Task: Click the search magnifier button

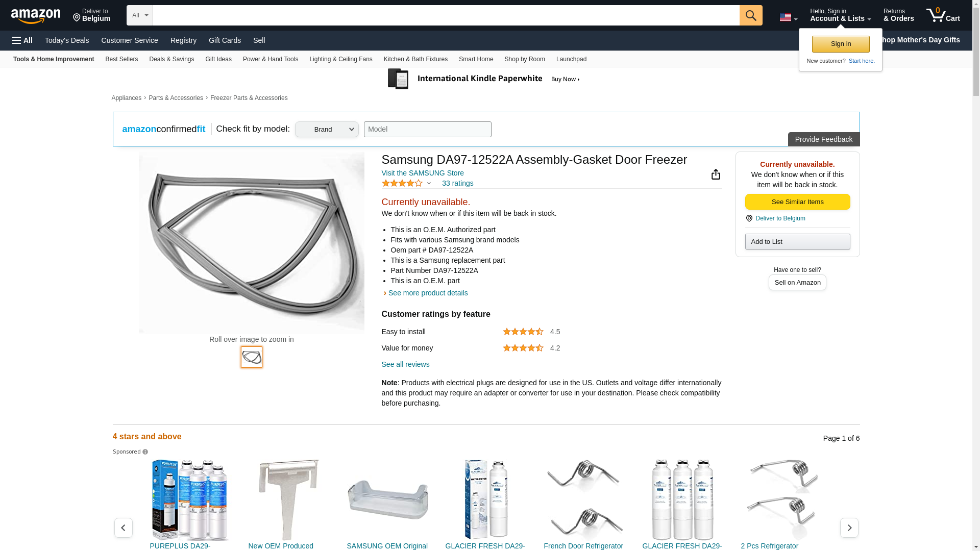Action: 751,15
